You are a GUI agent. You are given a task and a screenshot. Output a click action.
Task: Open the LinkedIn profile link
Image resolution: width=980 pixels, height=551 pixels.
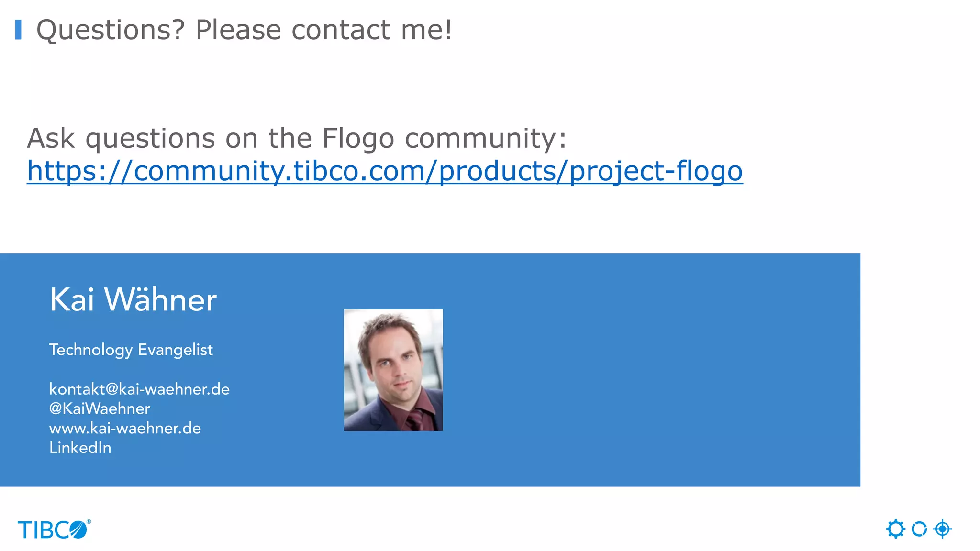[x=80, y=448]
